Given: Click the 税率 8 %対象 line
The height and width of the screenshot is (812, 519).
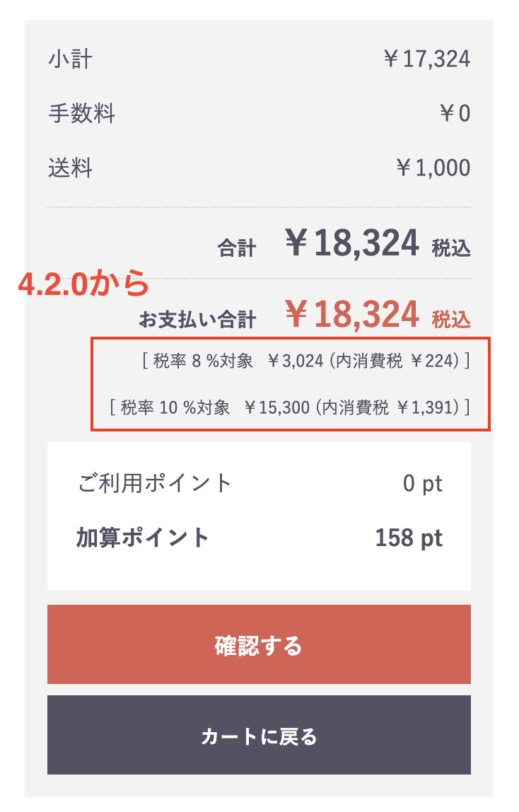Looking at the screenshot, I should coord(305,361).
